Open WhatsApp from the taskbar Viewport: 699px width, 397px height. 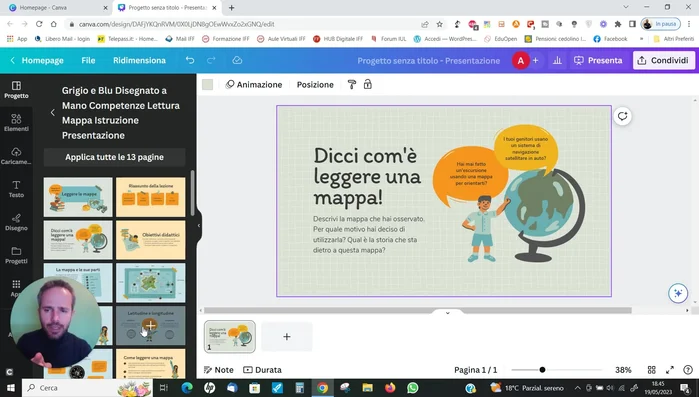(413, 388)
